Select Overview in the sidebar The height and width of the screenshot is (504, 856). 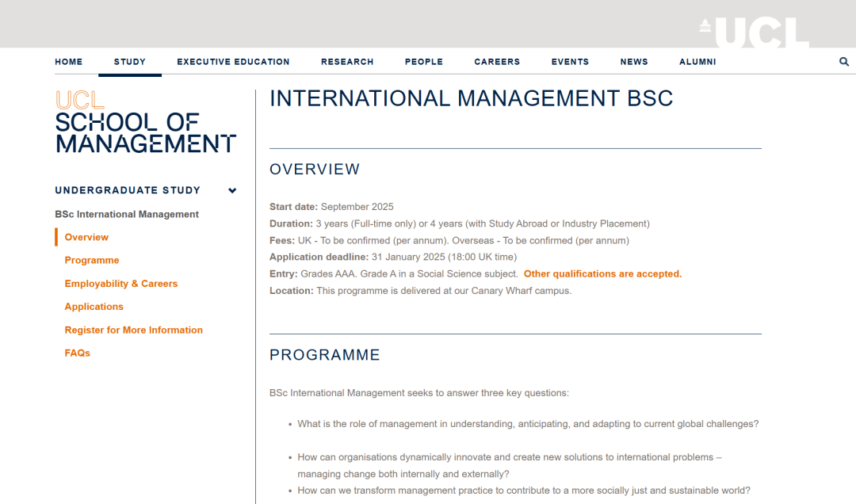[x=86, y=237]
